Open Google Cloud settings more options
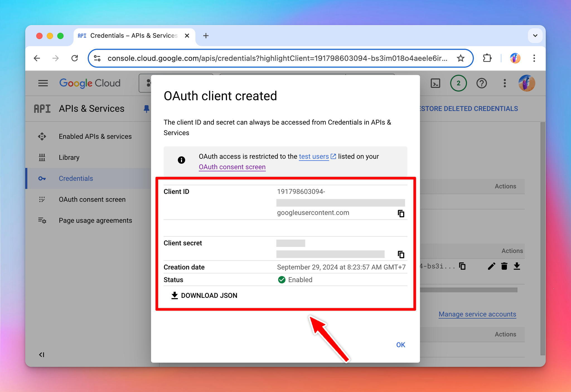This screenshot has height=392, width=571. click(505, 83)
